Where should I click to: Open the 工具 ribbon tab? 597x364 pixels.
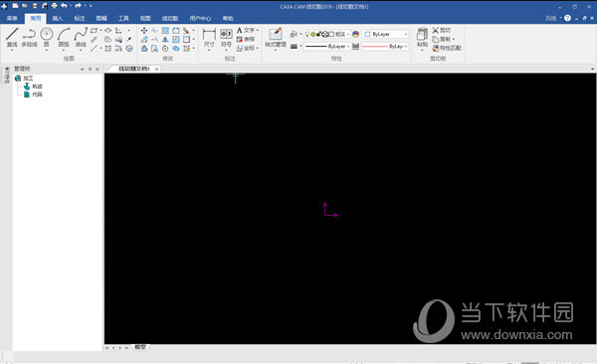pos(123,18)
